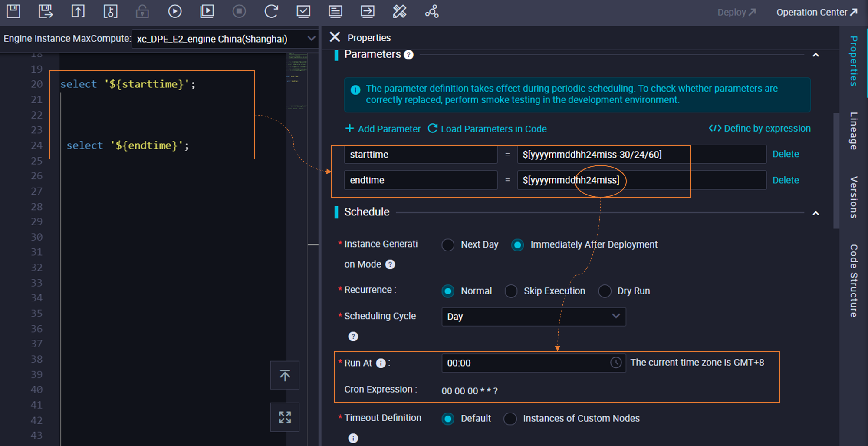Collapse the Parameters section
Viewport: 868px width, 446px height.
(x=815, y=55)
